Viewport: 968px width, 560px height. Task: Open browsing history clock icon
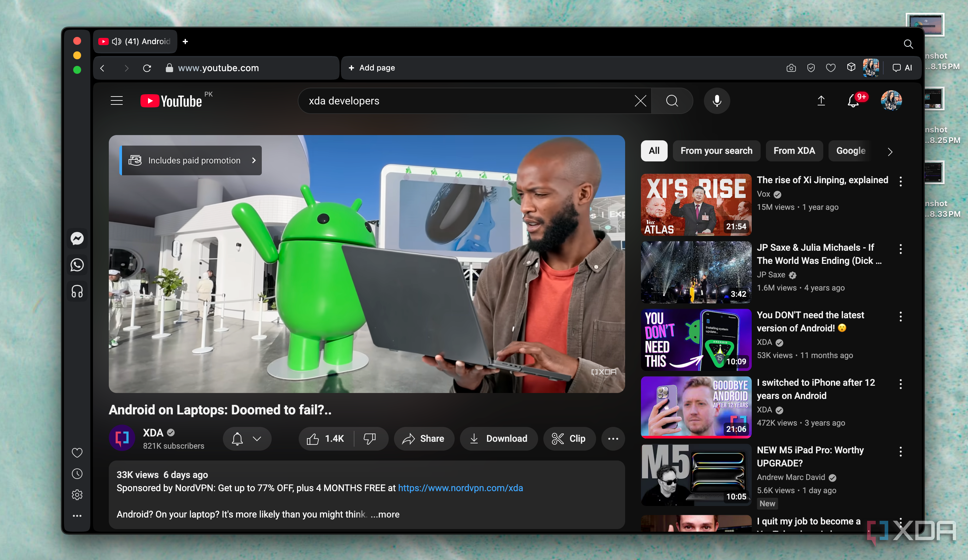click(77, 474)
